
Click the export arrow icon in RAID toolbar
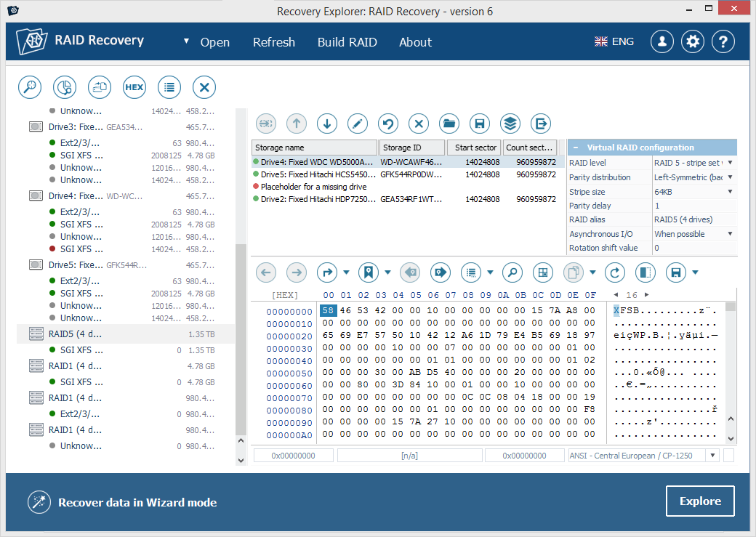point(541,124)
